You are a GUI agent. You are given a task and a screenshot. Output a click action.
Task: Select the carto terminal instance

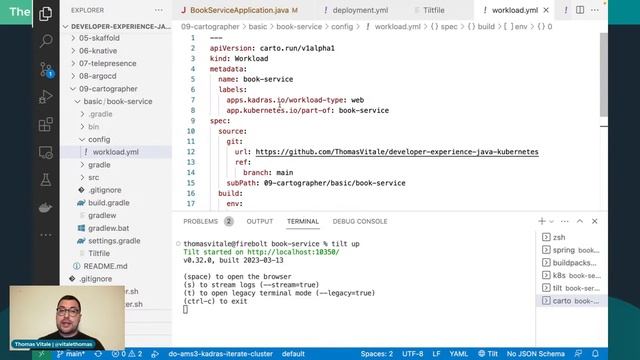click(x=571, y=301)
